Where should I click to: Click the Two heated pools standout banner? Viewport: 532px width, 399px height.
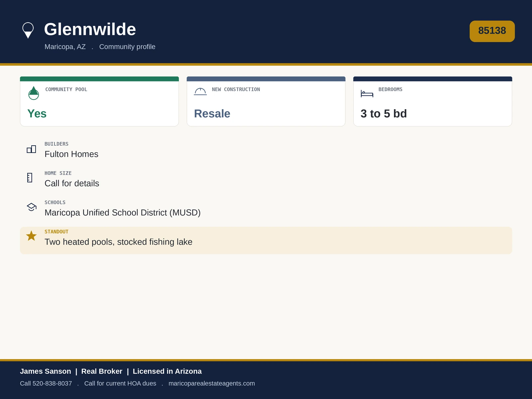266,240
